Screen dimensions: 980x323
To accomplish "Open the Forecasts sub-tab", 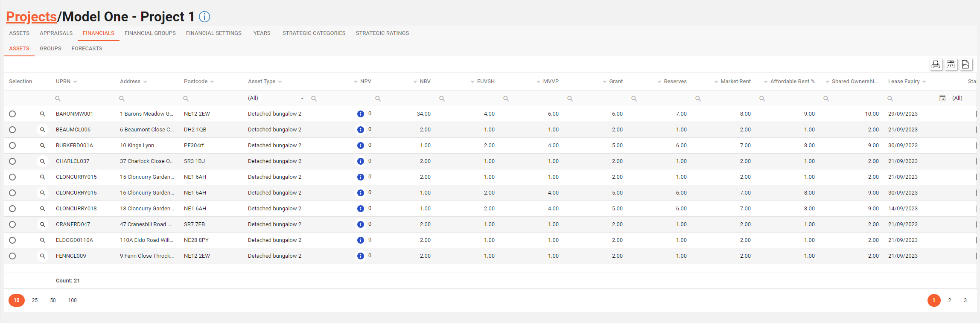I will pyautogui.click(x=87, y=49).
